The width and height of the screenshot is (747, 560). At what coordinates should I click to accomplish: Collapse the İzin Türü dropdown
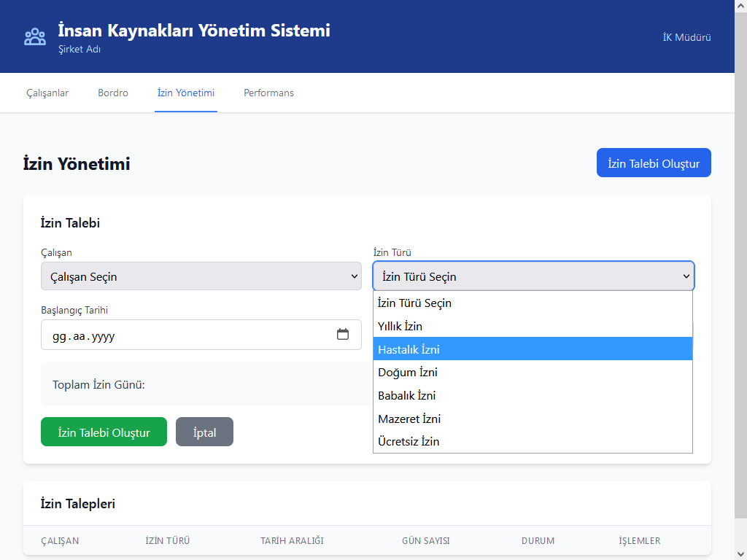pyautogui.click(x=533, y=276)
